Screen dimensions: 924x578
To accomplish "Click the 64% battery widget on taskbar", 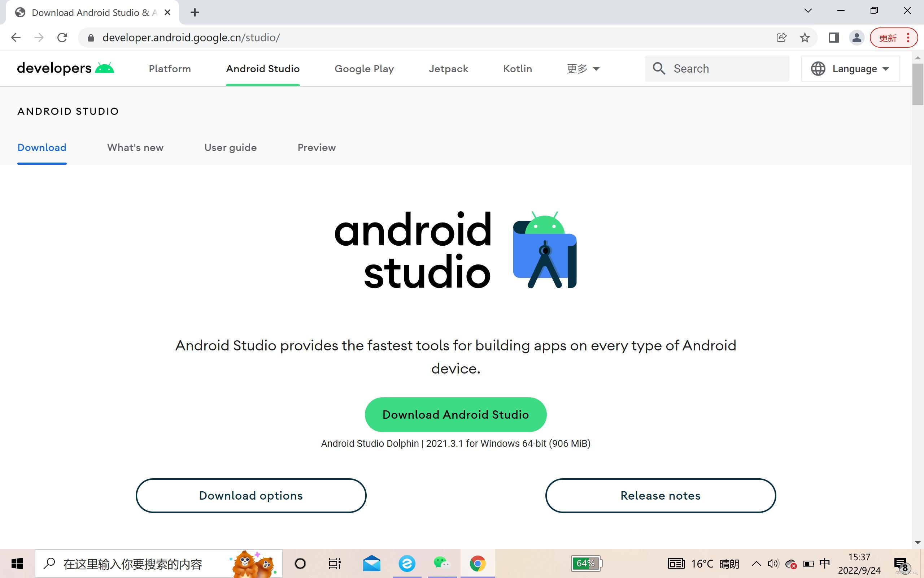I will coord(587,563).
